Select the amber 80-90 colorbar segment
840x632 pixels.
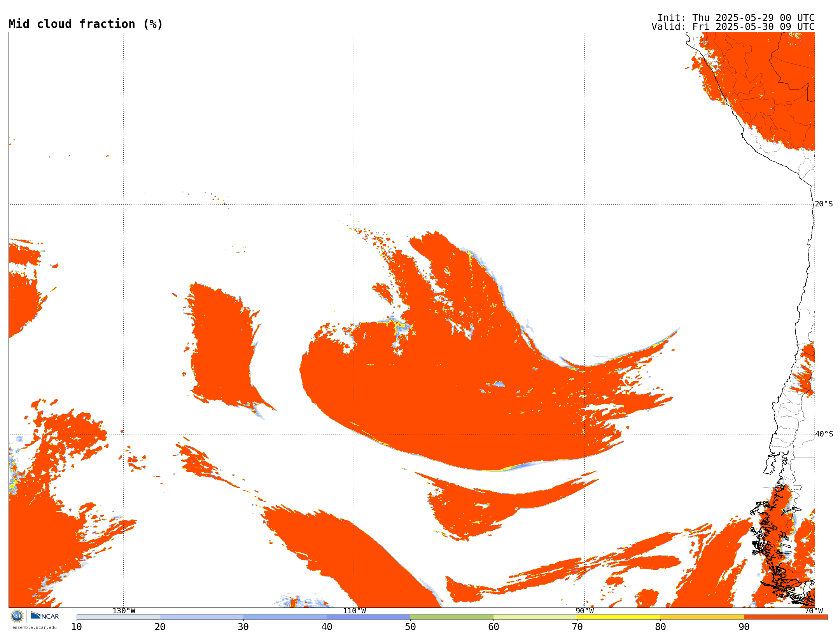click(702, 617)
